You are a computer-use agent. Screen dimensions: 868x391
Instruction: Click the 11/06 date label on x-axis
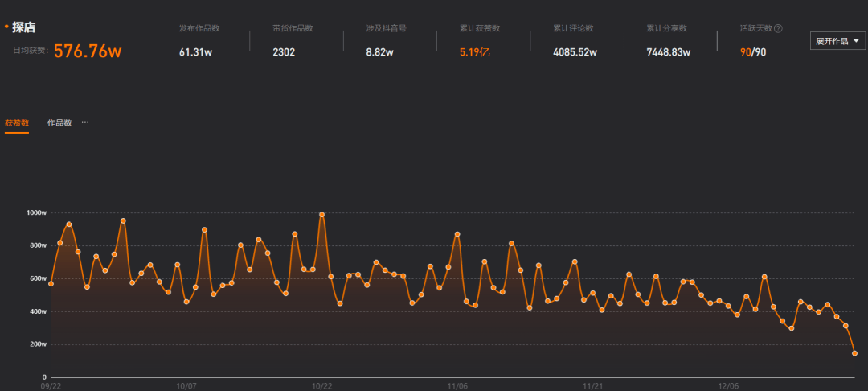[x=457, y=386]
